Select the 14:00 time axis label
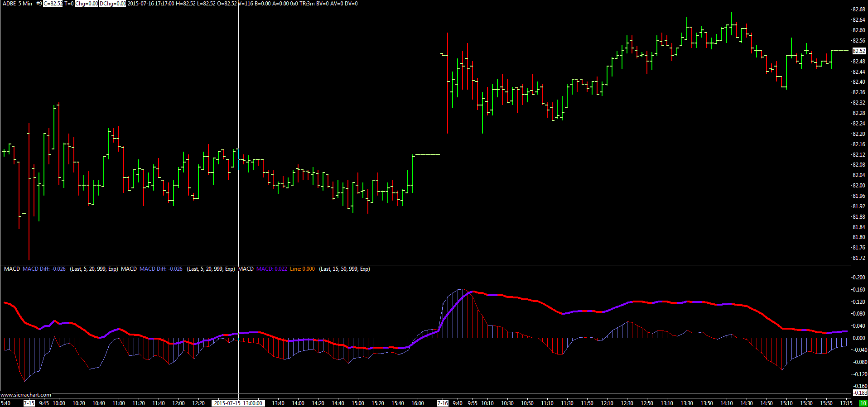This screenshot has height=407, width=868. [298, 403]
